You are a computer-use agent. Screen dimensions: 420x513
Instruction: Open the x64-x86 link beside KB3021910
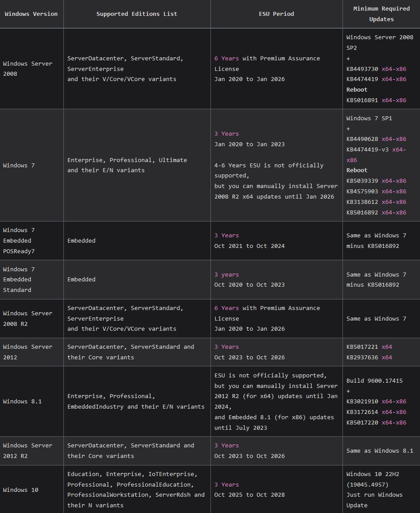[394, 402]
